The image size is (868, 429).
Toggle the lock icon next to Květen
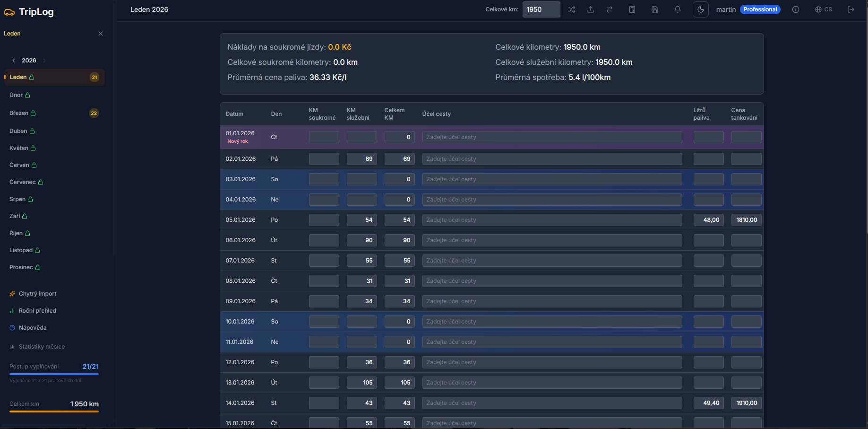pyautogui.click(x=33, y=148)
